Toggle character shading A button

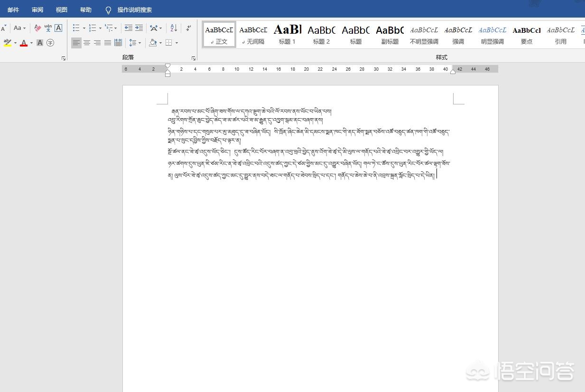[40, 43]
